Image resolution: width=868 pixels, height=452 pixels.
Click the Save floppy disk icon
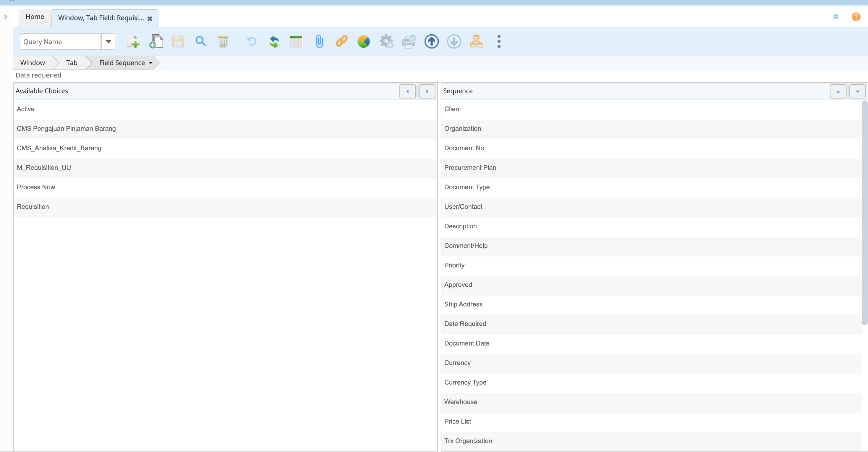click(x=178, y=41)
